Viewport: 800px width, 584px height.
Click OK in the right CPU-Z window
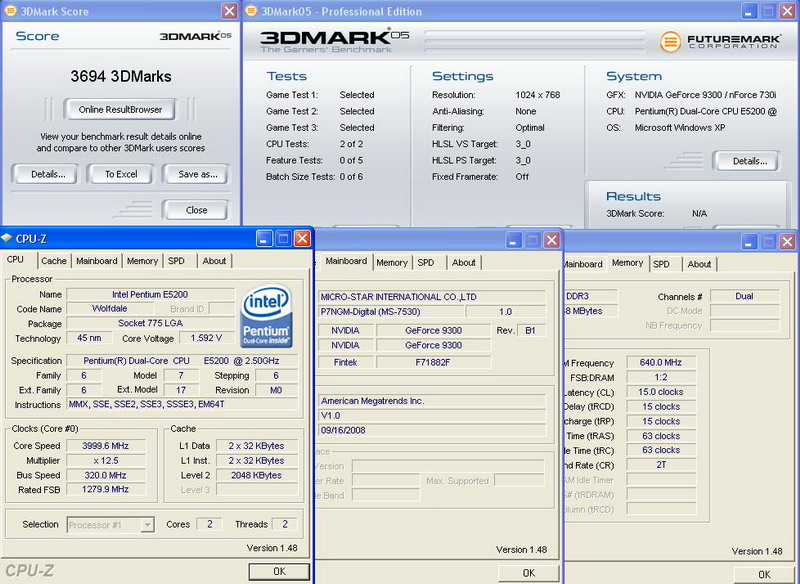point(764,574)
